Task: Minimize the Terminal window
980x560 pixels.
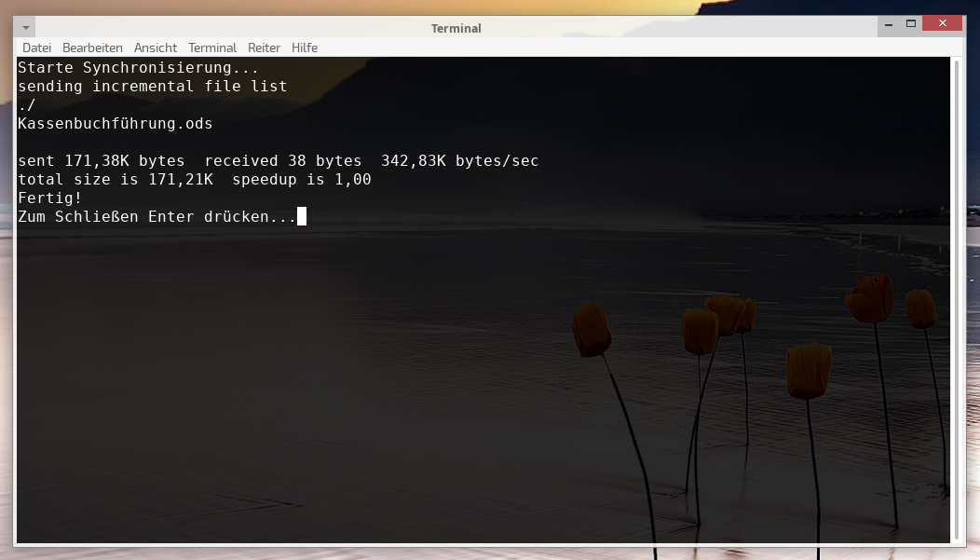Action: [889, 24]
